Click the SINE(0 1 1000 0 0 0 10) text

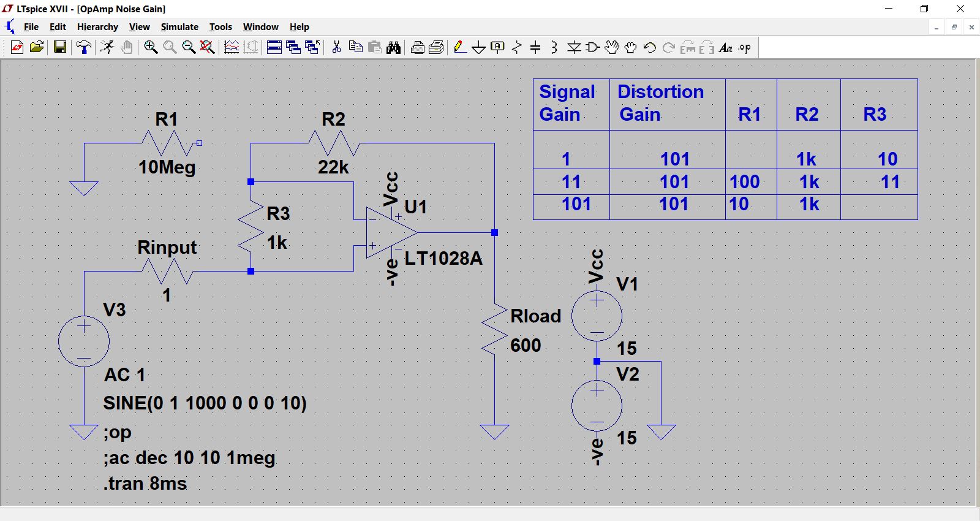205,403
